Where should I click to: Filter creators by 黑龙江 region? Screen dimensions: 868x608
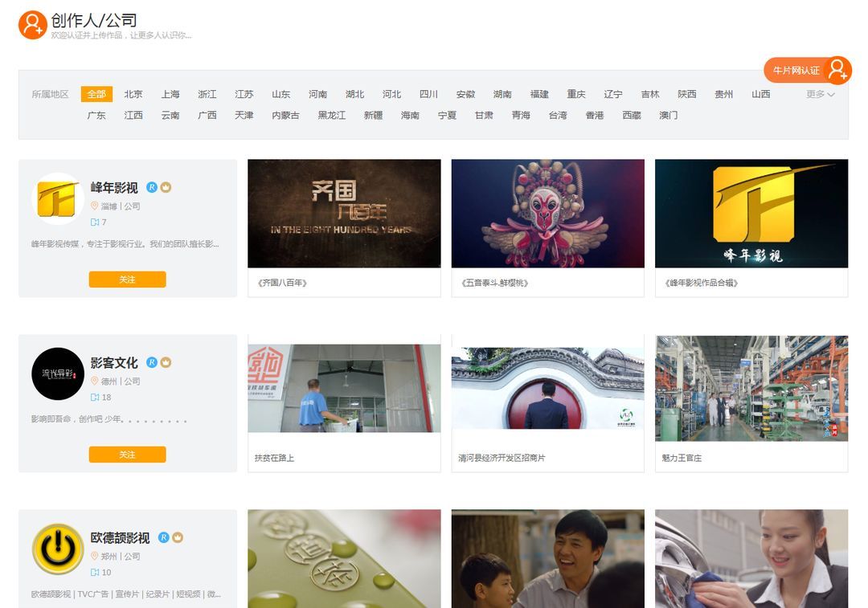(332, 115)
